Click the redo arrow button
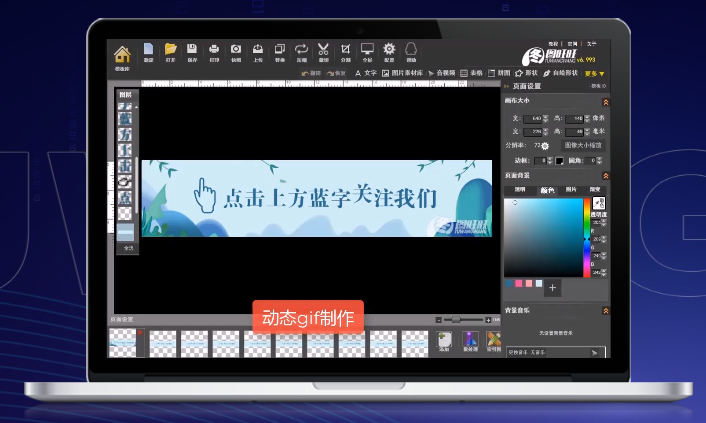706x423 pixels. point(335,73)
